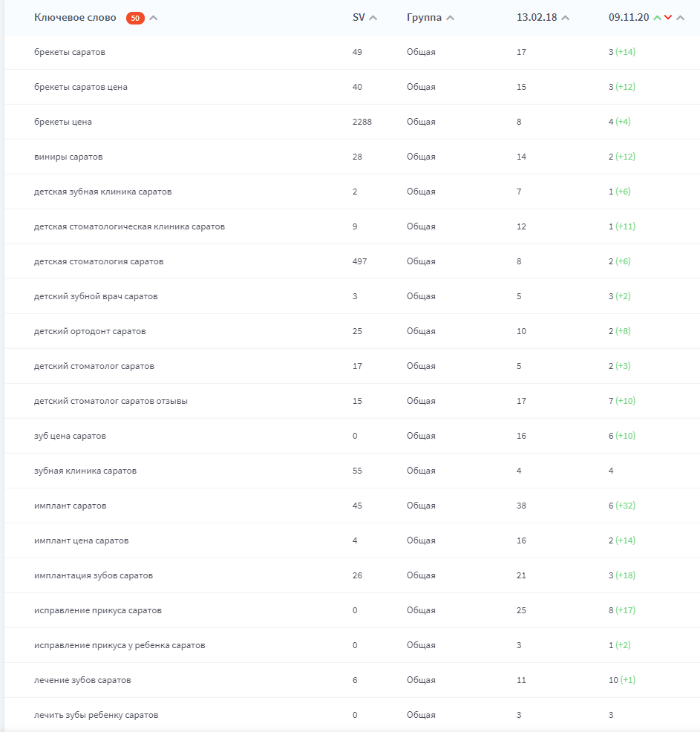Click SV value 55 for 'зубная клиника саратов'
This screenshot has width=700, height=732.
click(357, 471)
